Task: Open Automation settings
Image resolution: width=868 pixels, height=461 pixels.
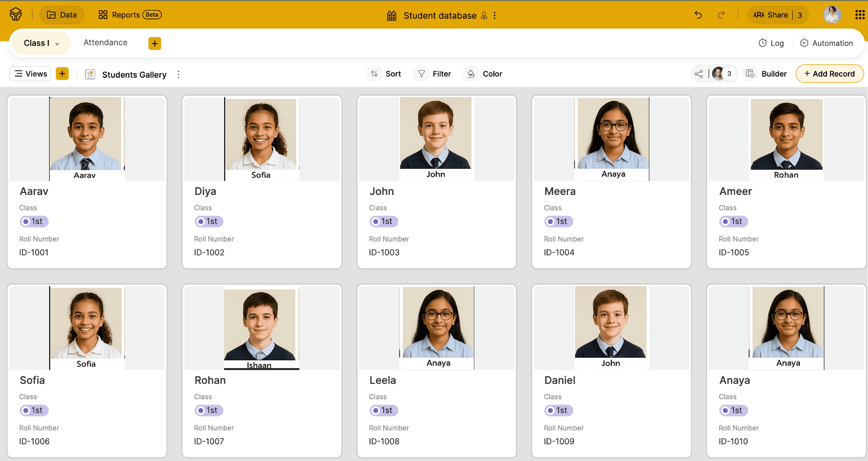Action: click(x=826, y=43)
